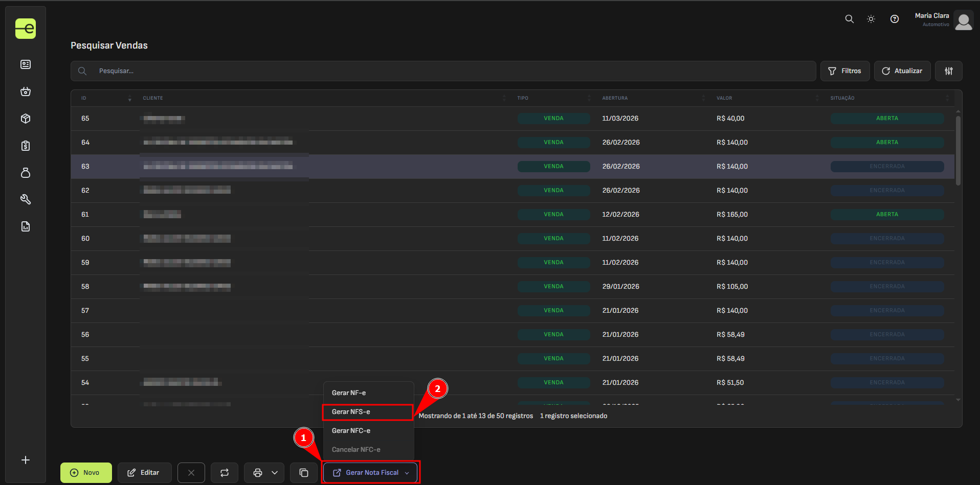This screenshot has height=485, width=980.
Task: Click the Novo button
Action: click(x=86, y=473)
